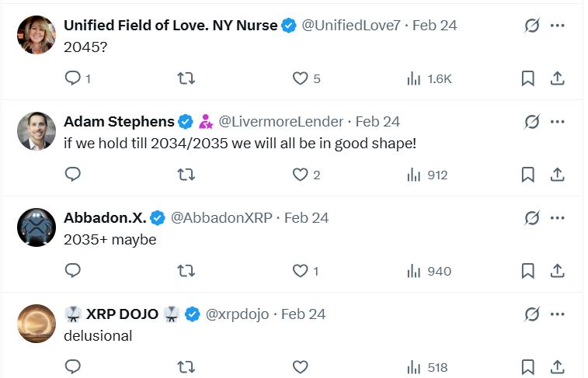This screenshot has height=378, width=588.
Task: Reply to Unified Field of Love's tweet
Action: click(x=78, y=78)
